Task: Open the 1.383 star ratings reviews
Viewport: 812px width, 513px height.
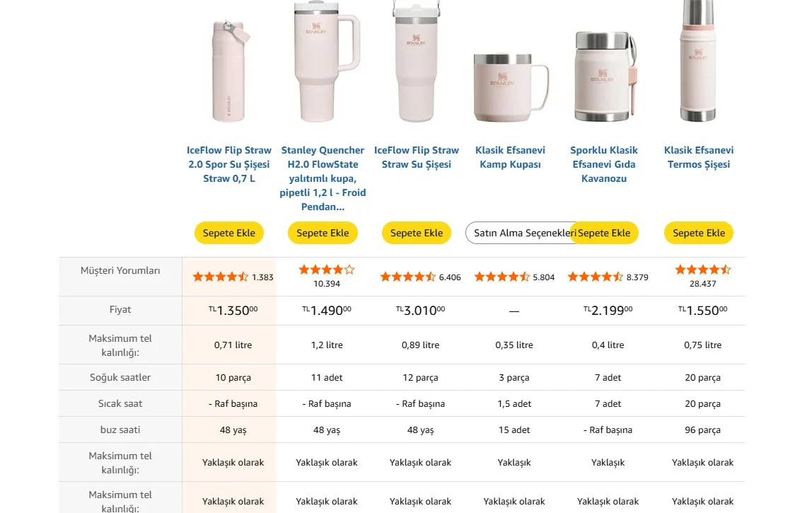Action: (x=233, y=277)
